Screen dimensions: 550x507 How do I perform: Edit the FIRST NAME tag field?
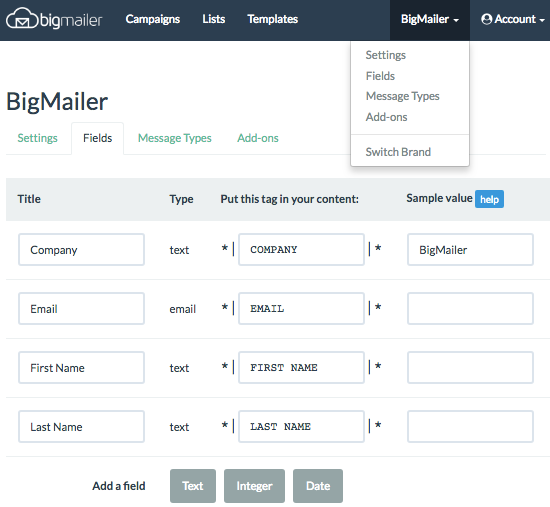point(301,368)
